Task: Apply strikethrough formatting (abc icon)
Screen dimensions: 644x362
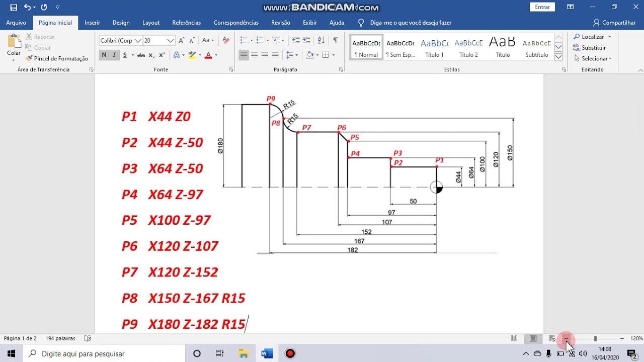Action: (141, 55)
